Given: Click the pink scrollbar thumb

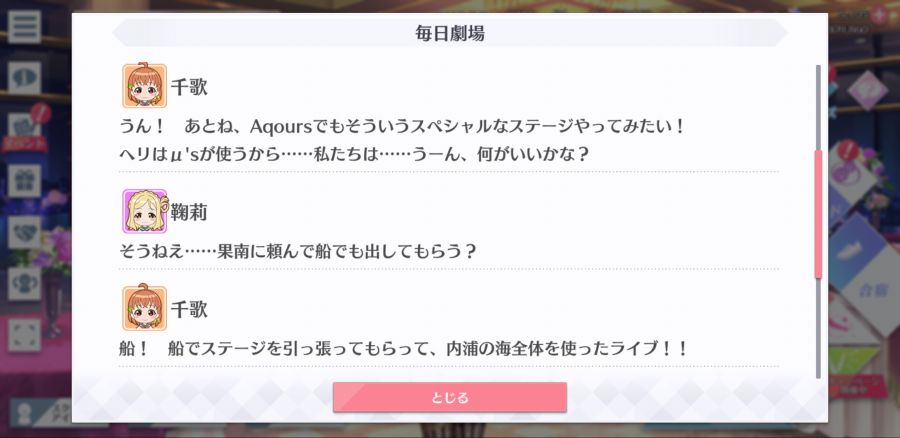Looking at the screenshot, I should [x=818, y=214].
